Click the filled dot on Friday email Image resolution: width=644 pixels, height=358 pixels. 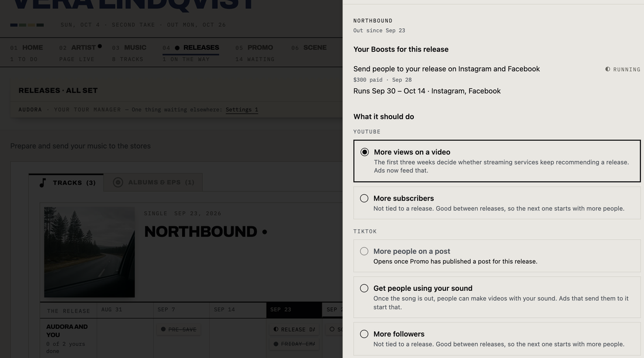click(x=276, y=344)
